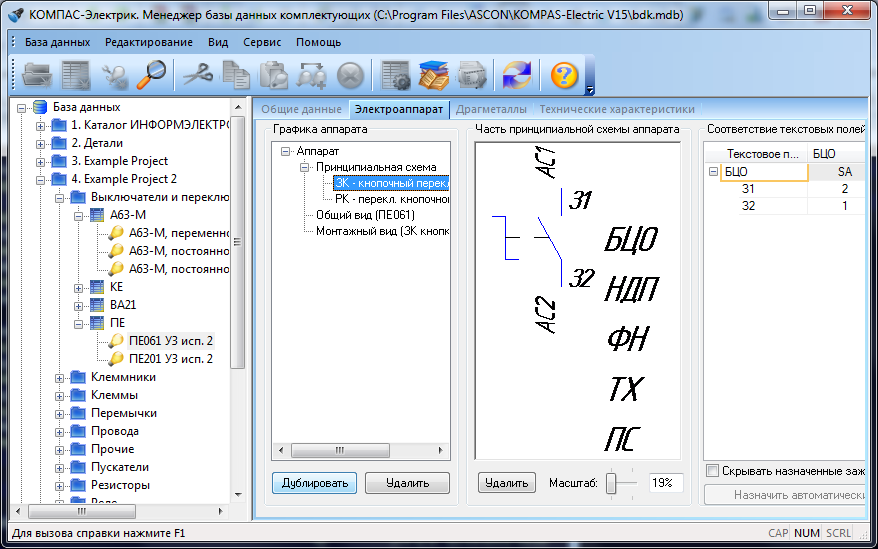Click folder icon of Клеммники

(78, 377)
